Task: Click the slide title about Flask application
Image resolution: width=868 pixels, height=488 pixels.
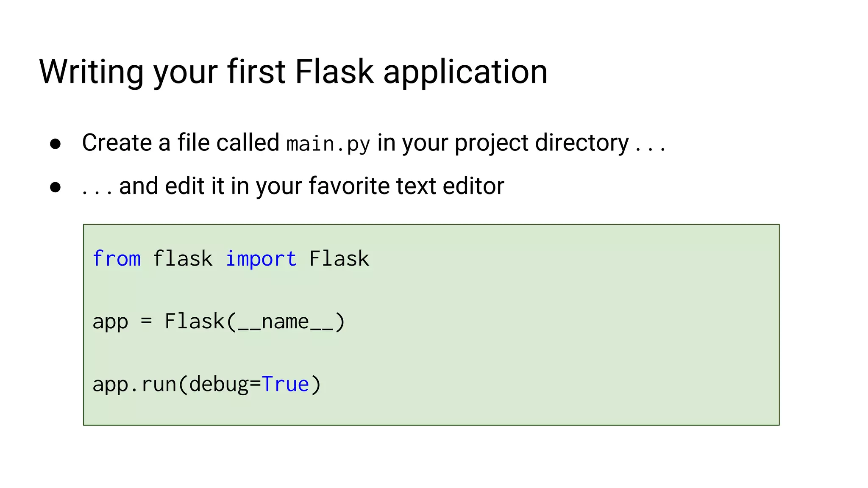Action: click(293, 72)
